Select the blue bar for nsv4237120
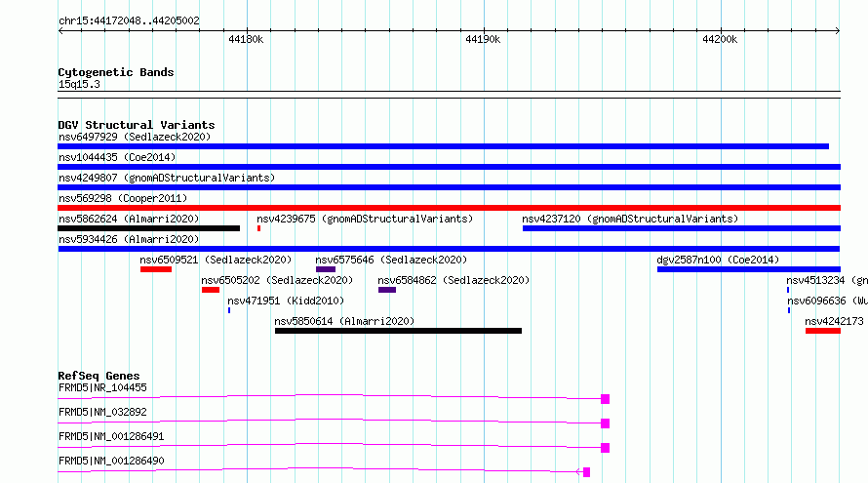 tap(682, 228)
